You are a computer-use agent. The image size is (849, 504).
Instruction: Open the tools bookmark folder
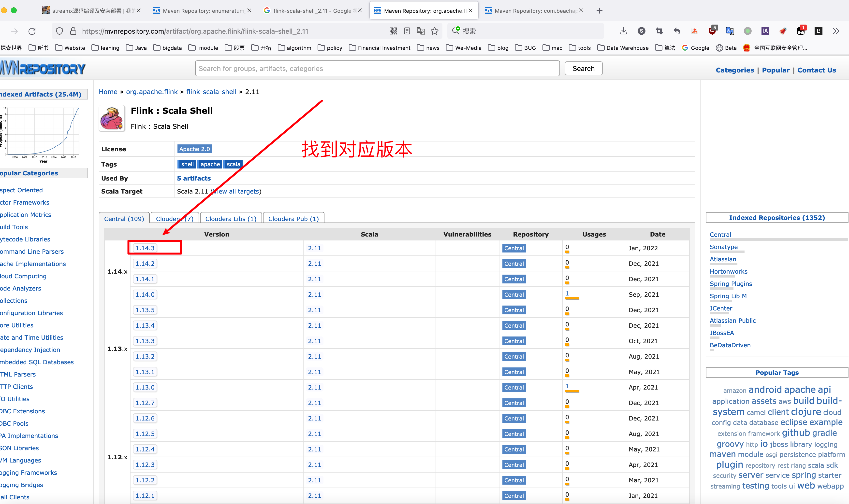click(580, 48)
